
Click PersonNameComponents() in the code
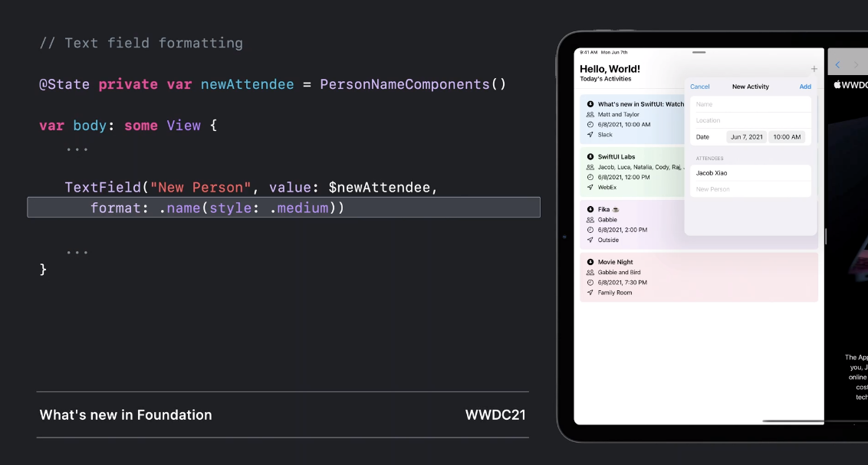(x=413, y=84)
